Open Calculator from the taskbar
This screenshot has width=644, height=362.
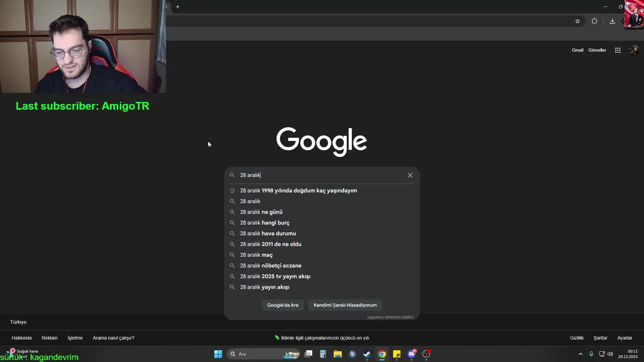pos(323,354)
